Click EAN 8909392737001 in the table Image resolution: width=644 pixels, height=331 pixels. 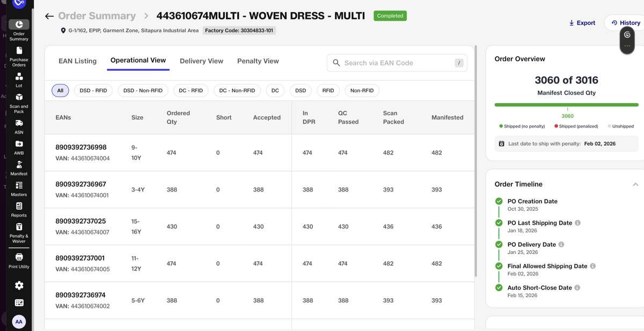tap(80, 258)
